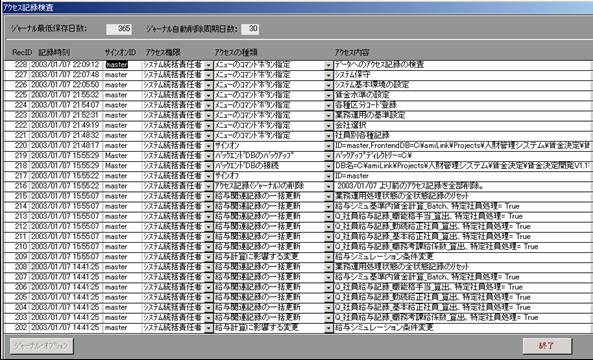Screen dimensions: 593x360
Task: Expand アクセスの種類 dropdown in row 219
Action: pyautogui.click(x=328, y=156)
